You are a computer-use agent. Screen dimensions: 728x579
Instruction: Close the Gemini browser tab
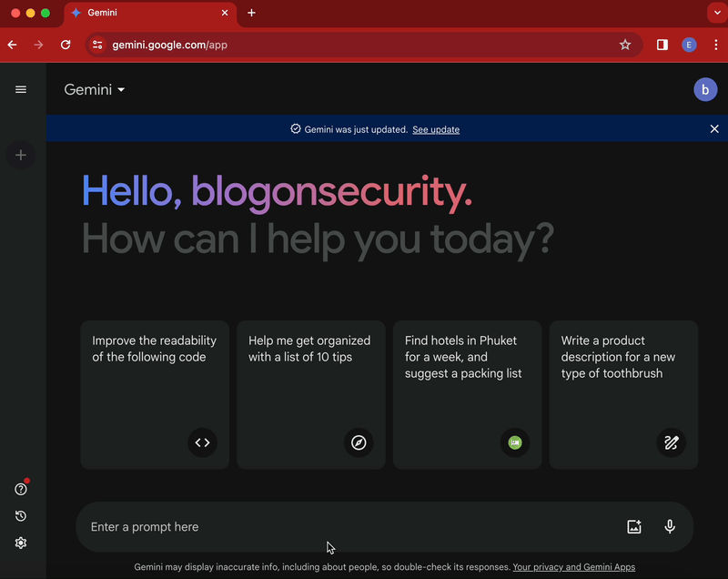(225, 13)
